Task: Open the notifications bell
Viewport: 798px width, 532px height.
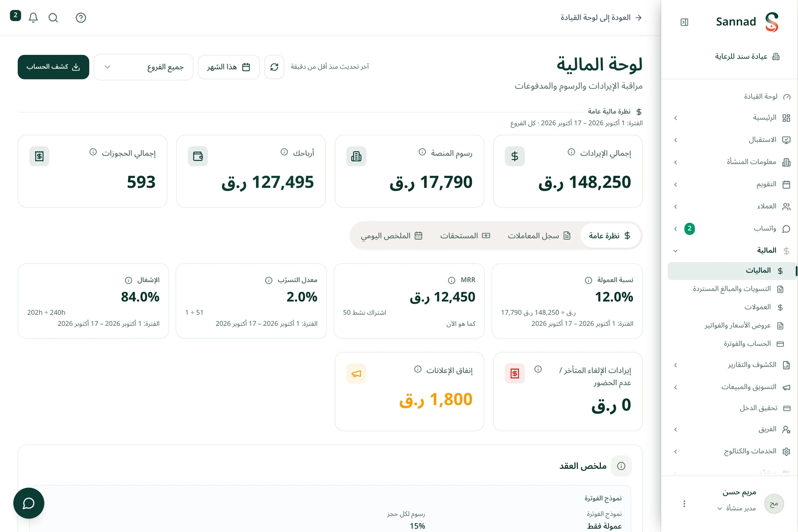Action: click(33, 17)
